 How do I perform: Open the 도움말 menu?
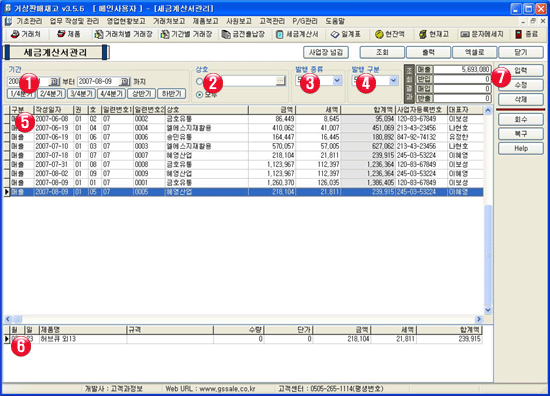point(335,21)
